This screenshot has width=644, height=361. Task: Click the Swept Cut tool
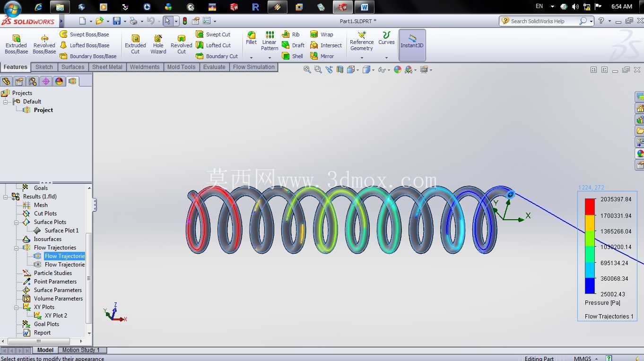(x=213, y=34)
